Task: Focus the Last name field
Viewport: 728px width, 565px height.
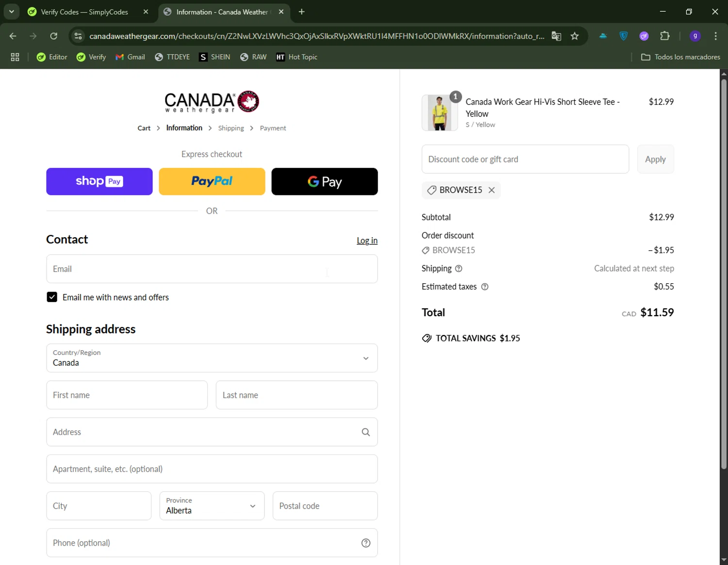Action: (297, 395)
